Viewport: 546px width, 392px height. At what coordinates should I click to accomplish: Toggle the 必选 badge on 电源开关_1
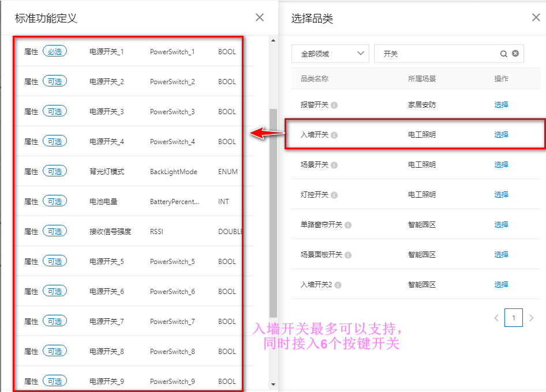[x=55, y=51]
